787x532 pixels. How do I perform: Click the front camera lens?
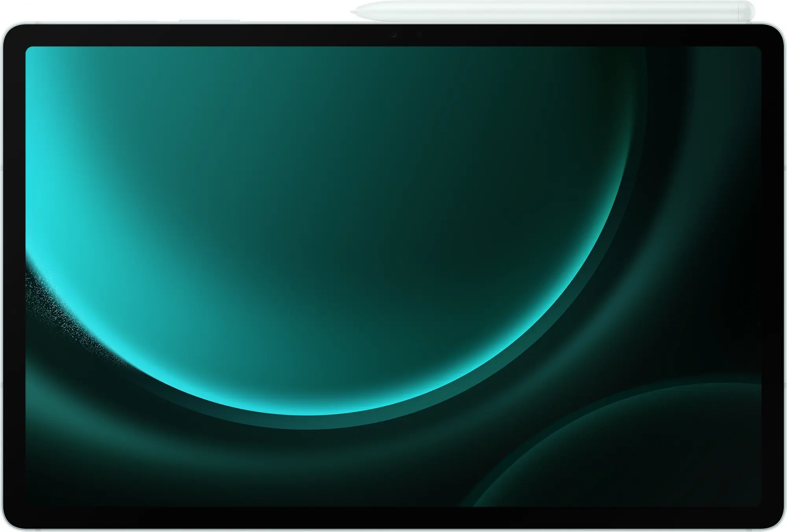(393, 35)
